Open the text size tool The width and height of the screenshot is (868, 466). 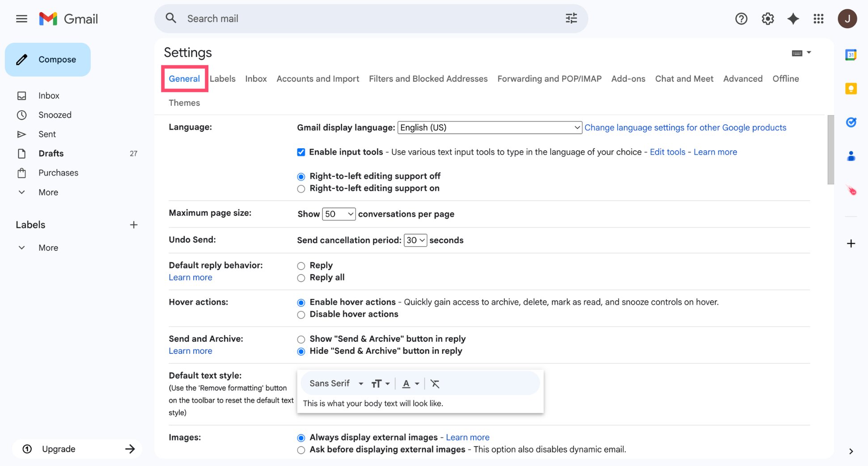tap(380, 383)
